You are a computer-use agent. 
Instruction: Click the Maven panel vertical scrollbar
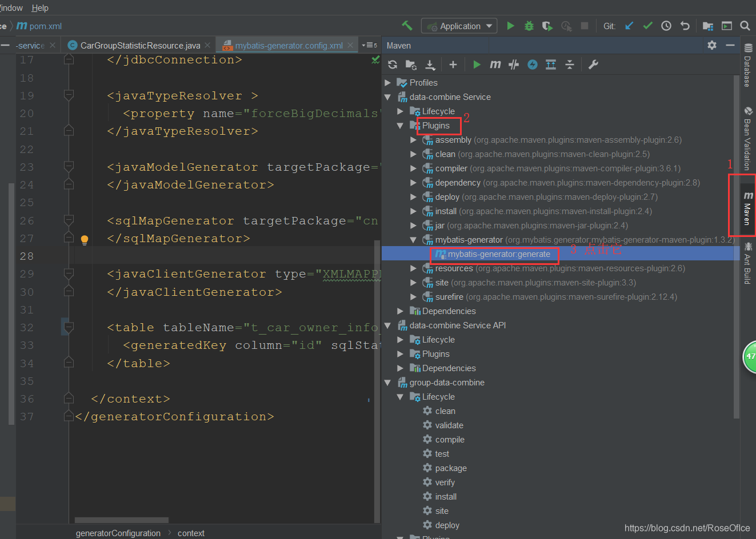737,246
